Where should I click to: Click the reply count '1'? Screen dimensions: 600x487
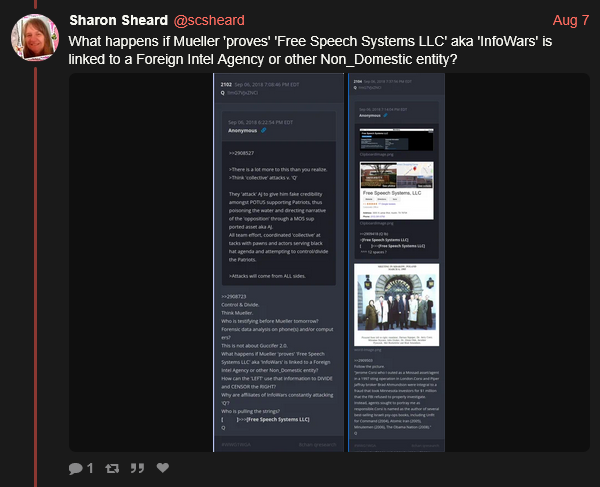coord(90,468)
